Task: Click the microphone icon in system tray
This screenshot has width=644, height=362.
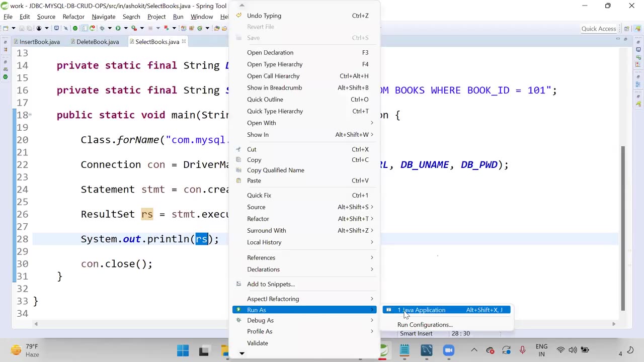Action: (522, 350)
